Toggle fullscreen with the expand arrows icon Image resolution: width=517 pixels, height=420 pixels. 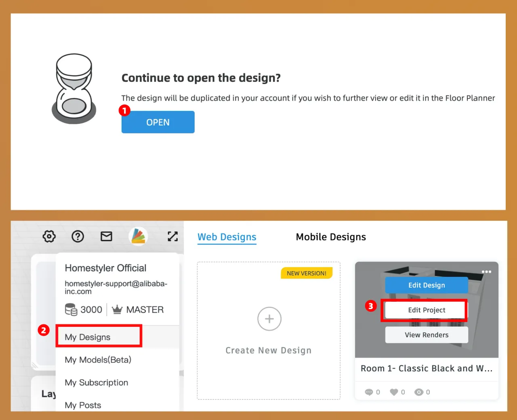(173, 236)
